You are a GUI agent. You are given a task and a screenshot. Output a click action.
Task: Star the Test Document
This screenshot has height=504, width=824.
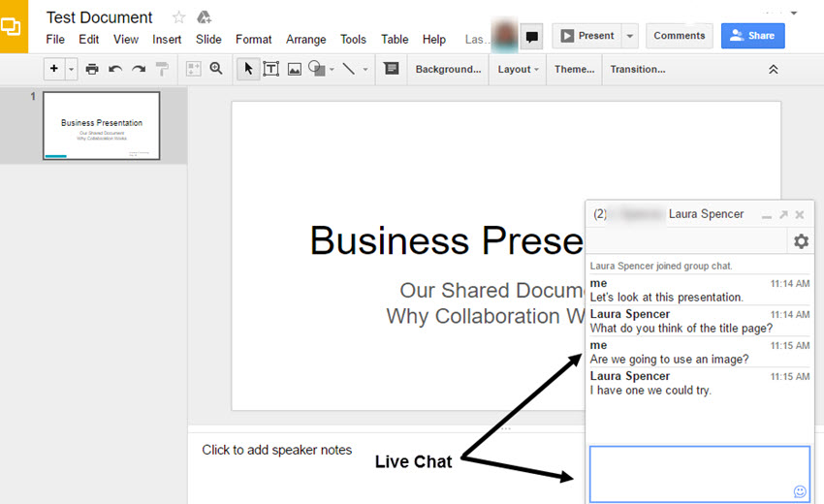[x=178, y=17]
